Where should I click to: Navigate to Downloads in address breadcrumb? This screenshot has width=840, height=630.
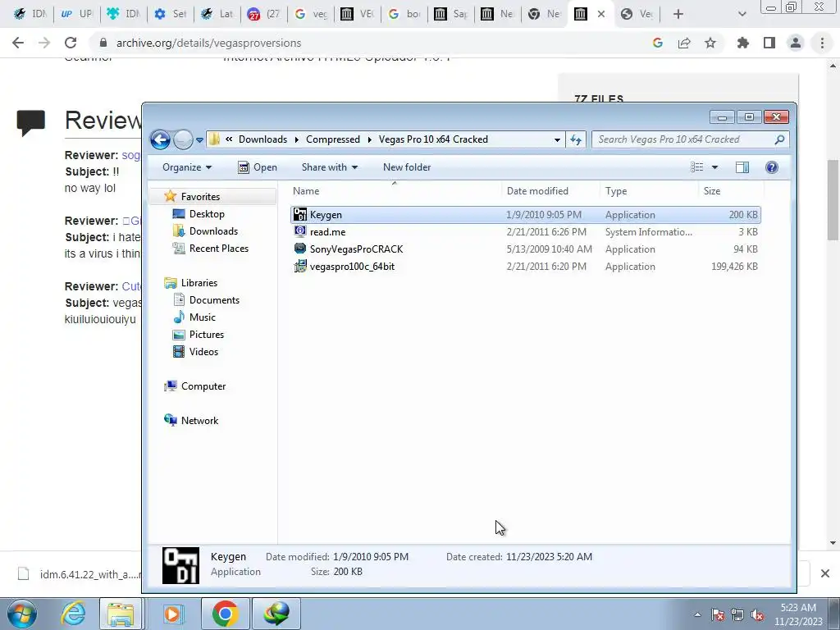(262, 139)
